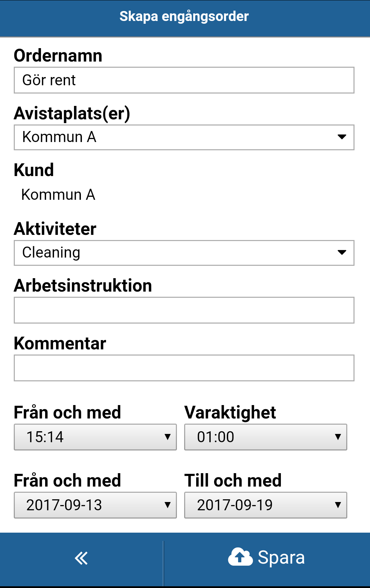Click the cloud upload Spara icon
Image resolution: width=370 pixels, height=588 pixels.
pyautogui.click(x=240, y=557)
